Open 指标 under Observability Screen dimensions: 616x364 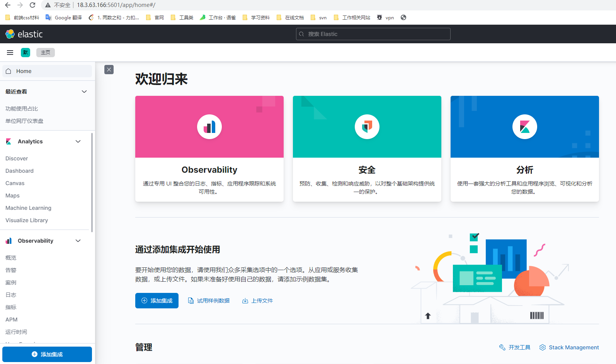pos(11,307)
